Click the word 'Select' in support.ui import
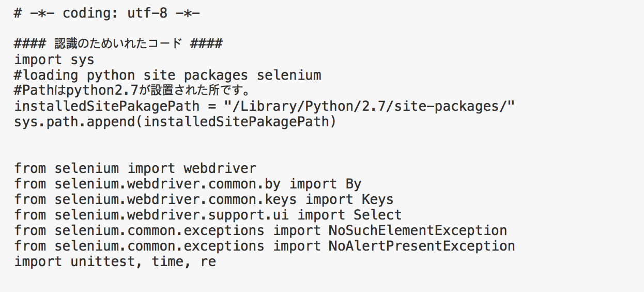The image size is (644, 292). pos(378,215)
